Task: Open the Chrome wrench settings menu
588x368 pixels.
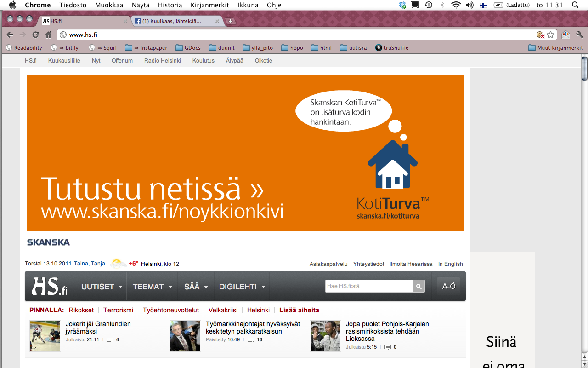Action: coord(580,34)
